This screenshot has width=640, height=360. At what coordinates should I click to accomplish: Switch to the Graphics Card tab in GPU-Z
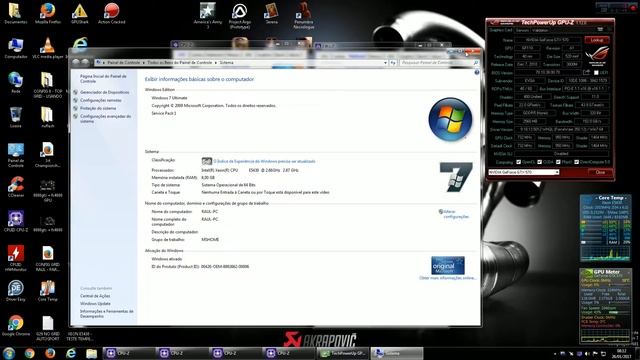click(501, 30)
